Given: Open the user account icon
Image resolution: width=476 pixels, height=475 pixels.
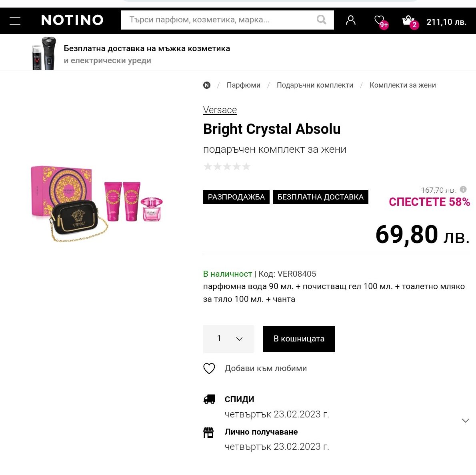Looking at the screenshot, I should [351, 20].
